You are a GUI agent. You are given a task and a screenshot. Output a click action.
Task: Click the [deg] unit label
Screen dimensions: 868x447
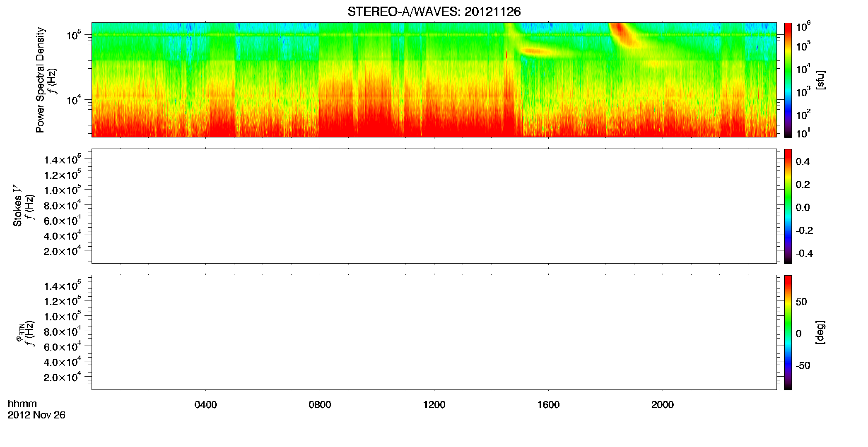coord(820,332)
